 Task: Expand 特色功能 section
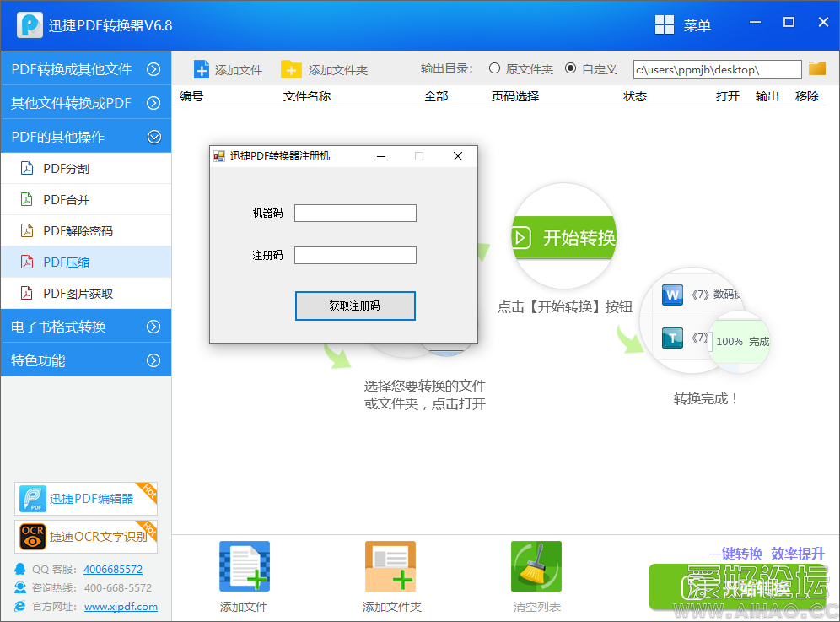86,360
